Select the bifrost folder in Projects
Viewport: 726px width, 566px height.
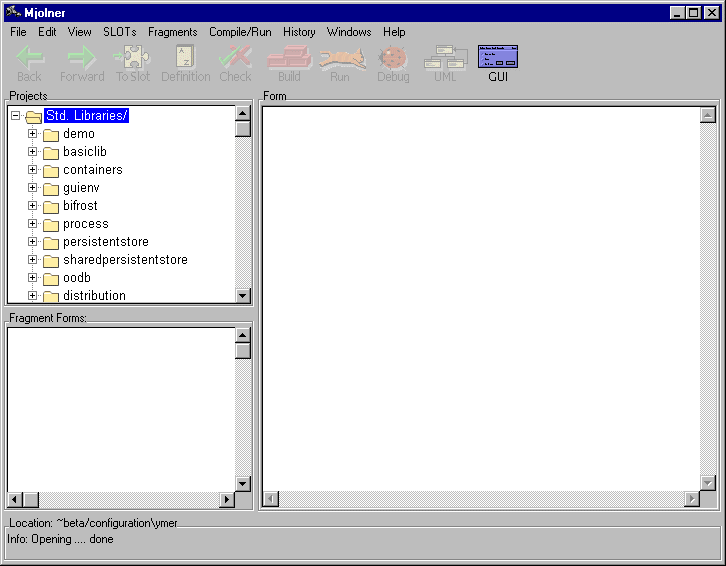coord(80,206)
